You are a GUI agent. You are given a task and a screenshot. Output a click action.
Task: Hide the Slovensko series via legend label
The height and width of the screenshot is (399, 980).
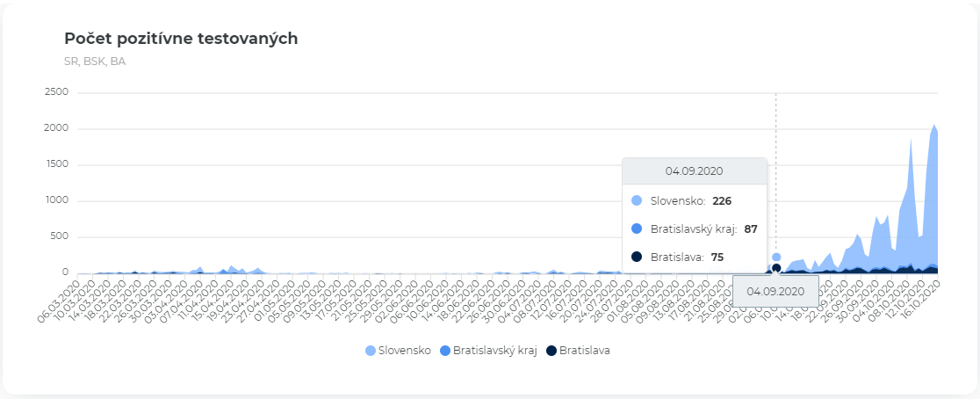(x=404, y=351)
